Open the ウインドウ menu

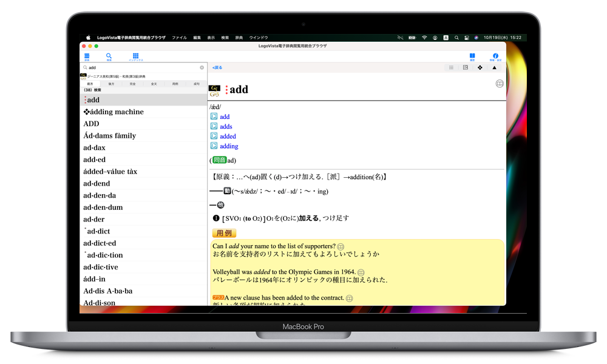(x=259, y=38)
